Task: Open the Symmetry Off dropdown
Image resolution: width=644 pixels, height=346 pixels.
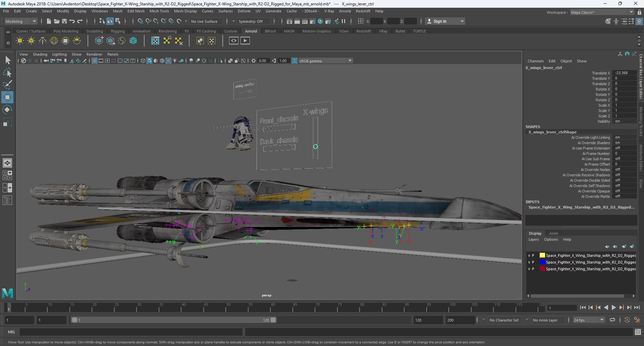Action: [254, 21]
